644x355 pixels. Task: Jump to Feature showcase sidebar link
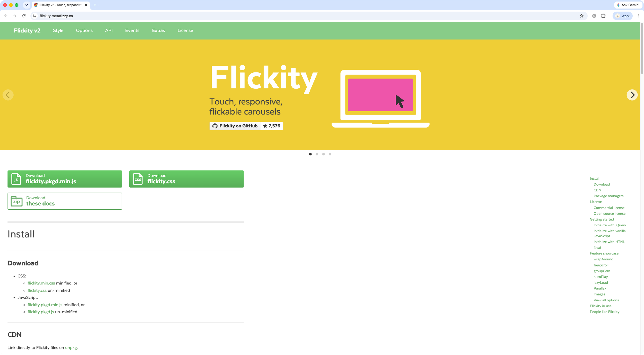click(x=604, y=253)
